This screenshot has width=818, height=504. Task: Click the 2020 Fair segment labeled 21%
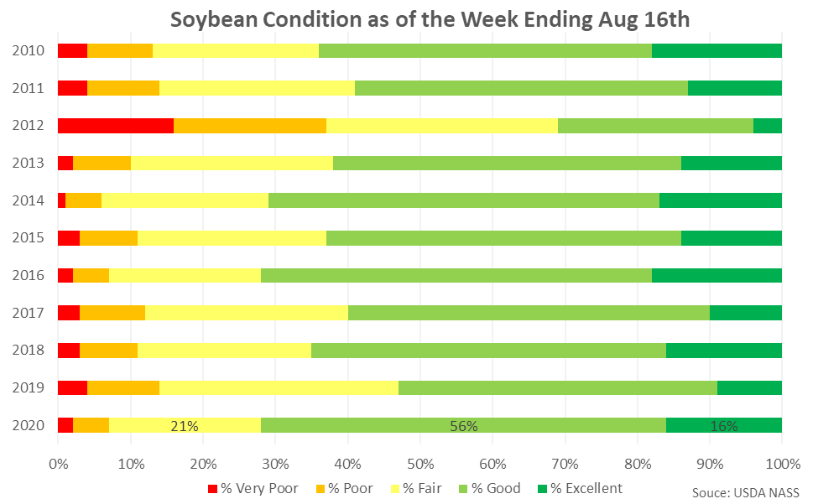coord(184,425)
